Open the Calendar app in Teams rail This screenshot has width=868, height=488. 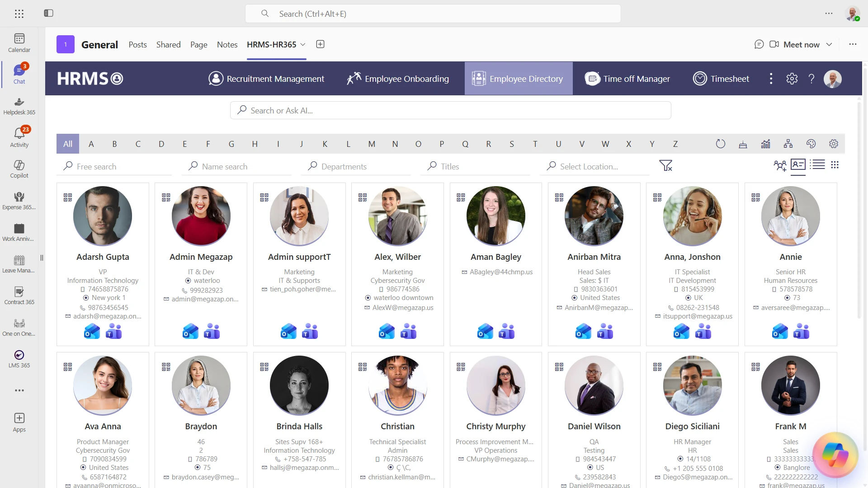pyautogui.click(x=19, y=43)
